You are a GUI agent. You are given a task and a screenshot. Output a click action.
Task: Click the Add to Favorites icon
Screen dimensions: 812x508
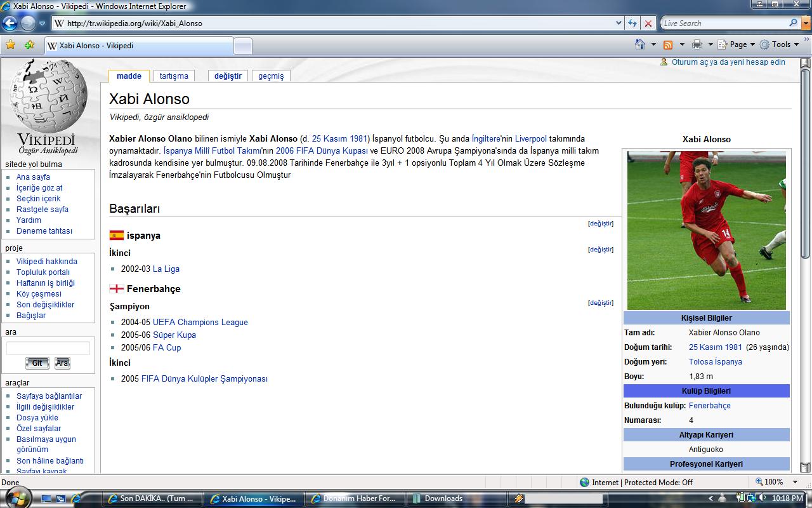(x=29, y=45)
